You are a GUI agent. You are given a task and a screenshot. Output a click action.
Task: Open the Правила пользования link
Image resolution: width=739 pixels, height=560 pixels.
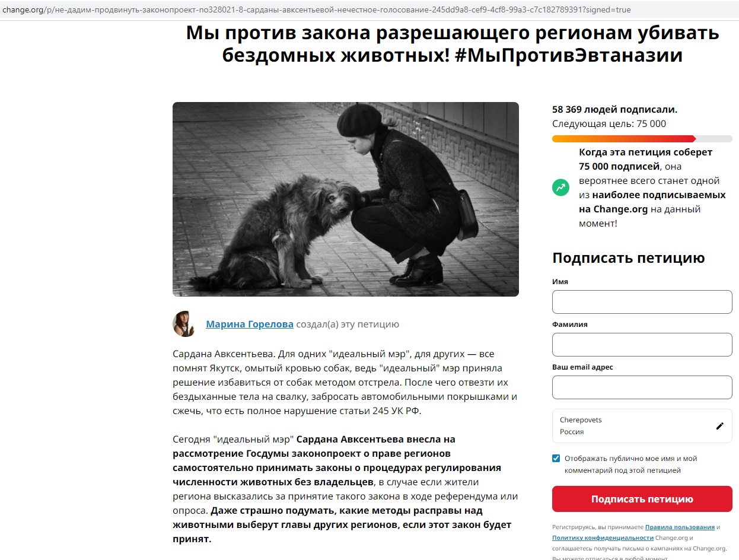point(680,527)
